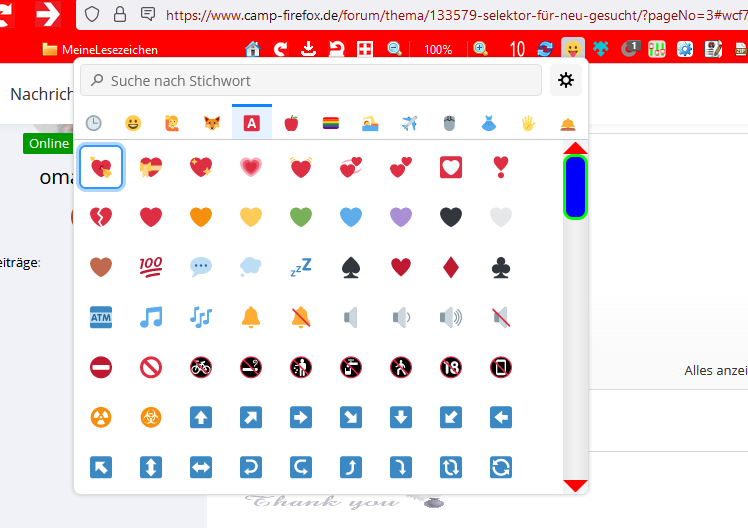Click the zoom in magnifier icon
Image resolution: width=748 pixels, height=528 pixels.
coord(480,49)
